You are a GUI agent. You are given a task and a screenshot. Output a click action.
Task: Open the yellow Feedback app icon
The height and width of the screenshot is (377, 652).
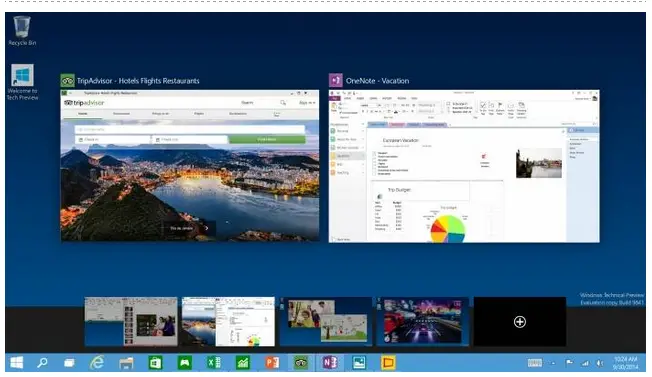pyautogui.click(x=388, y=363)
